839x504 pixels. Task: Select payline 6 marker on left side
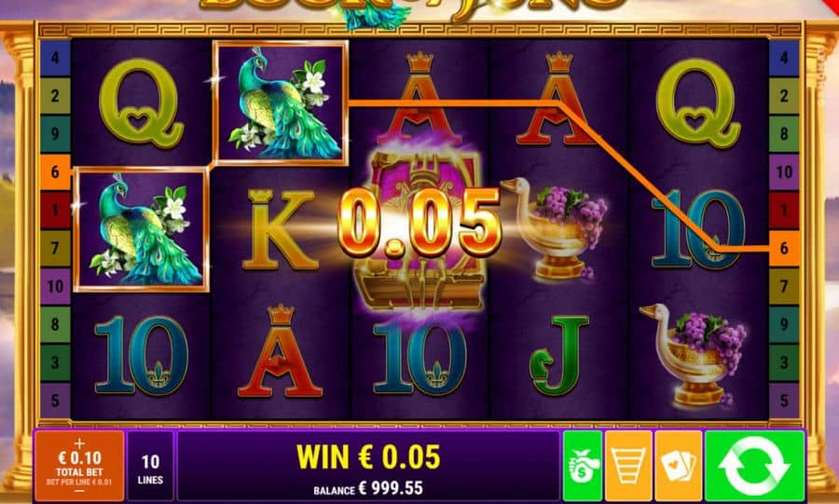point(55,171)
